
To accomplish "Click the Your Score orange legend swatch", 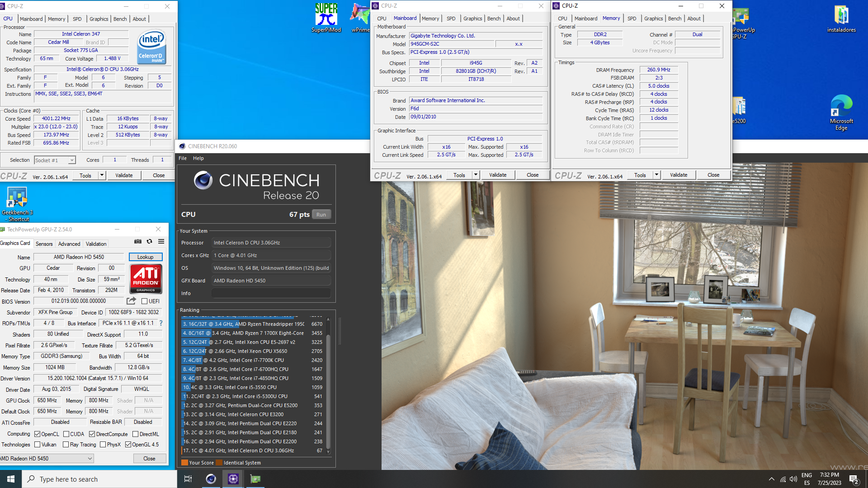I will coord(184,463).
